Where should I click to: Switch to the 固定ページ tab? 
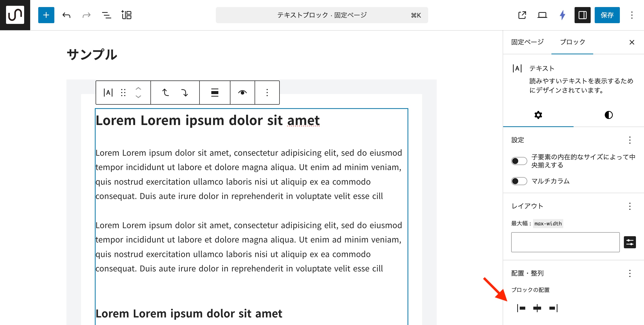pos(527,42)
